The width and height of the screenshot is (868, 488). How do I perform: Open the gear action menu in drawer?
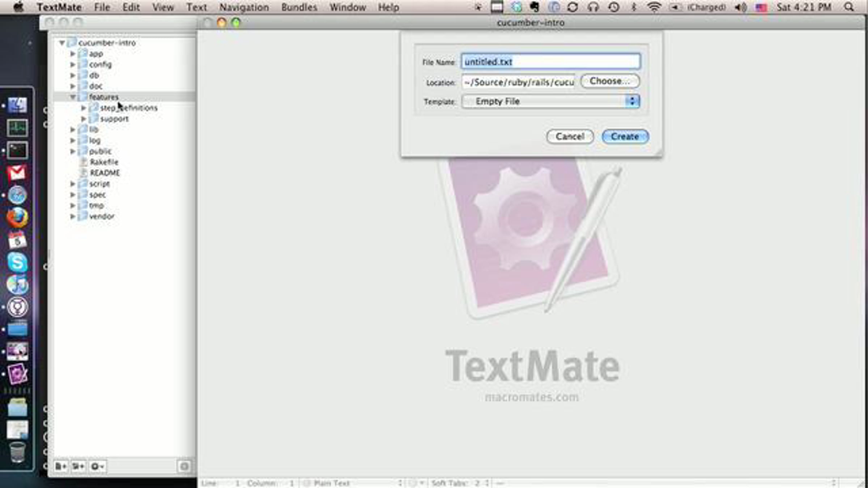tap(97, 466)
